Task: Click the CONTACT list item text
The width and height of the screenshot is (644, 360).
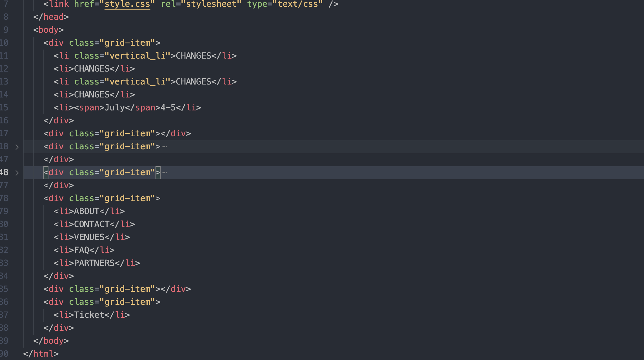Action: tap(92, 224)
